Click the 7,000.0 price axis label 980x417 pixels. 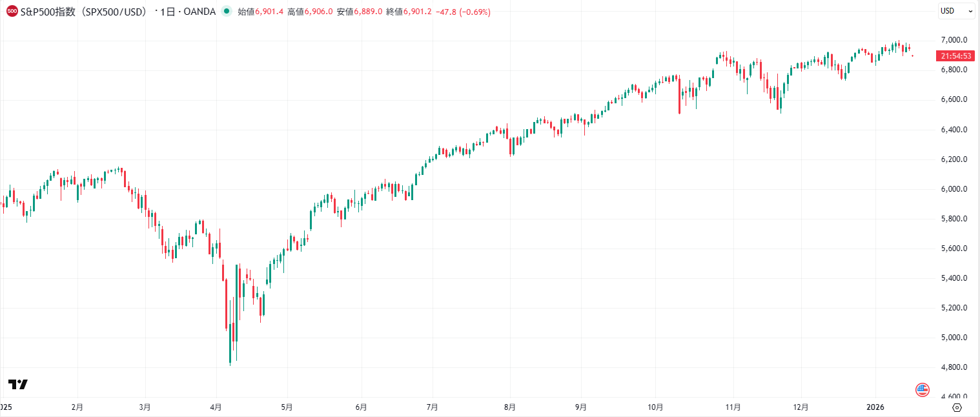[954, 39]
